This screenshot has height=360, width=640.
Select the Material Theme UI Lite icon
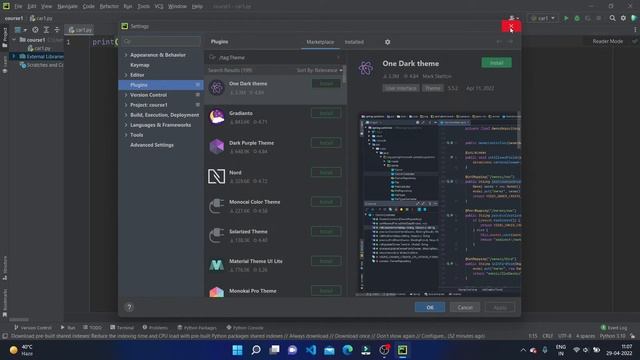pos(217,265)
